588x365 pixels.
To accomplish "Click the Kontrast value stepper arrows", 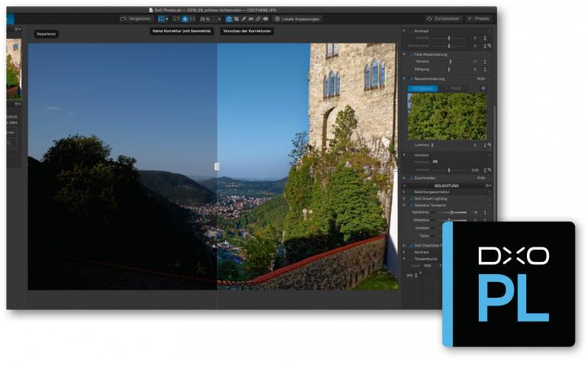I will 485,38.
